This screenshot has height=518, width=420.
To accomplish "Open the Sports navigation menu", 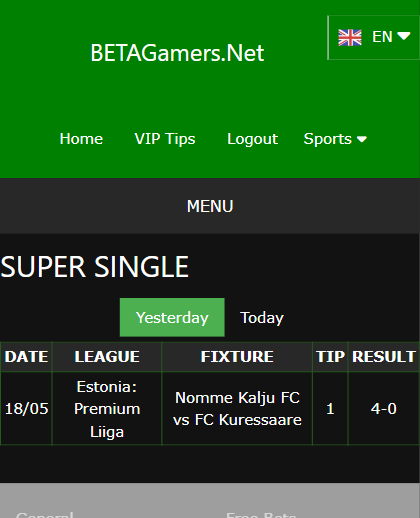I will (335, 139).
